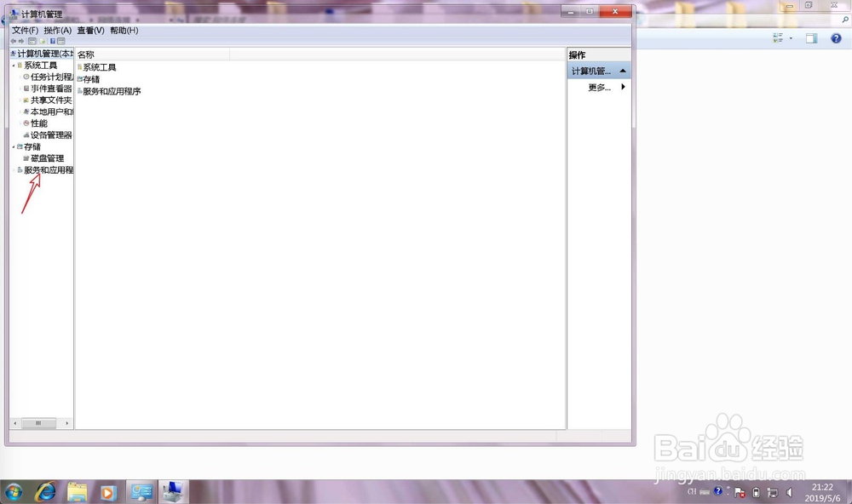Click the CH input language indicator
Viewport: 852px width, 504px height.
click(x=692, y=491)
